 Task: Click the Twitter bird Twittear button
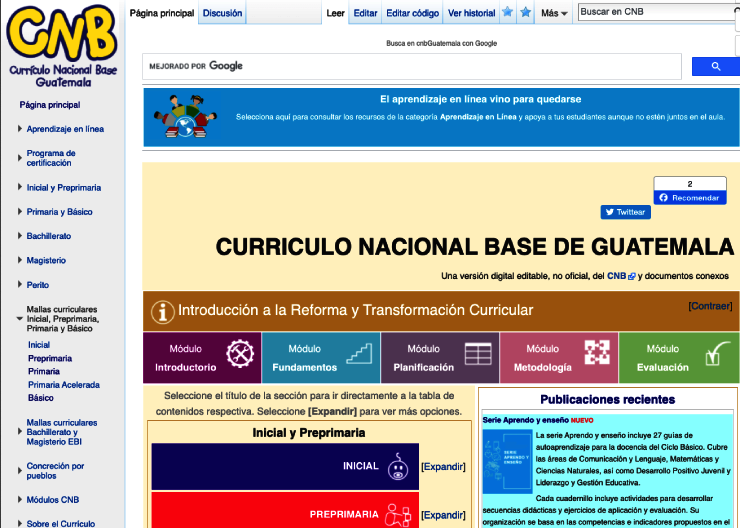tap(625, 212)
